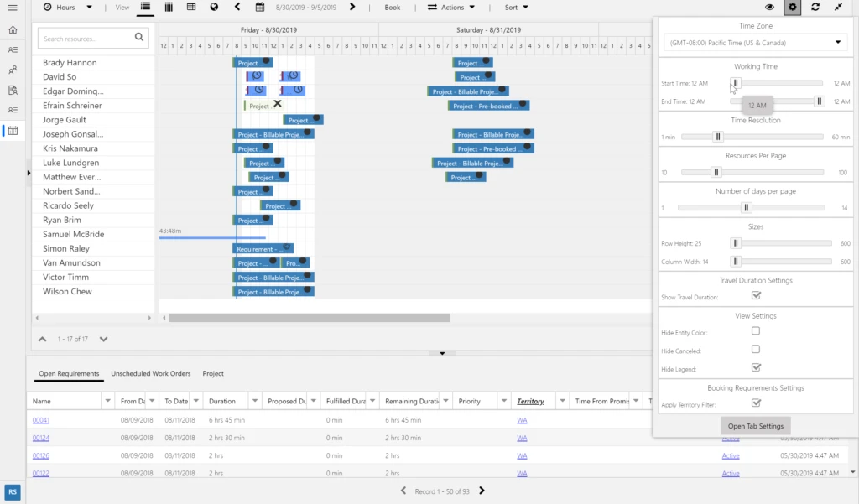Enable the Hide Entity Color checkbox
The height and width of the screenshot is (504, 859).
[x=756, y=330]
